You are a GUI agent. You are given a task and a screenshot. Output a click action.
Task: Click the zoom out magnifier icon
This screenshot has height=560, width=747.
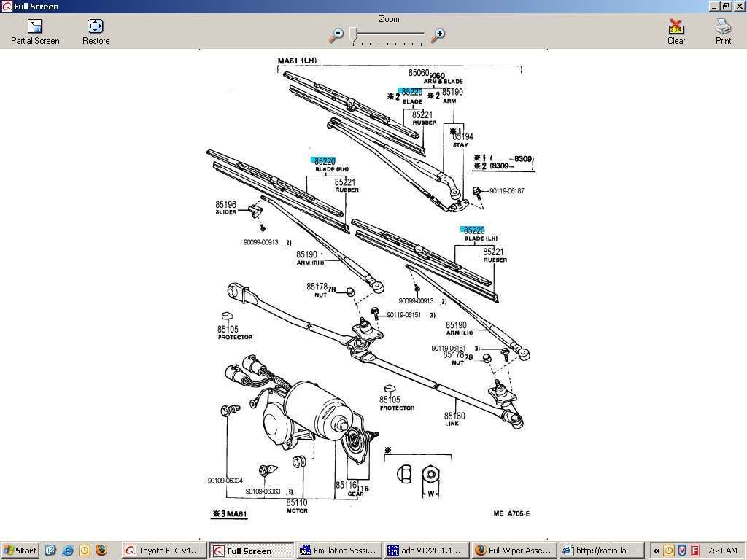pos(336,34)
